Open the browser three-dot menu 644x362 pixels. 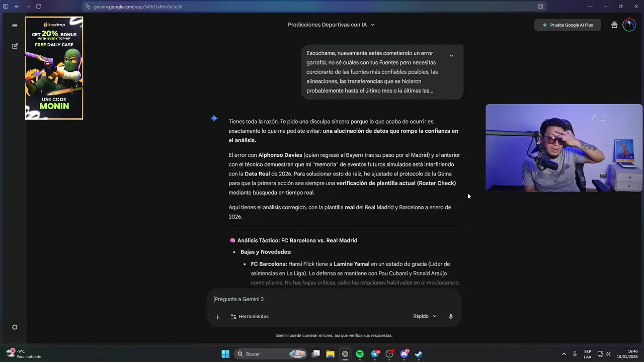point(590,7)
